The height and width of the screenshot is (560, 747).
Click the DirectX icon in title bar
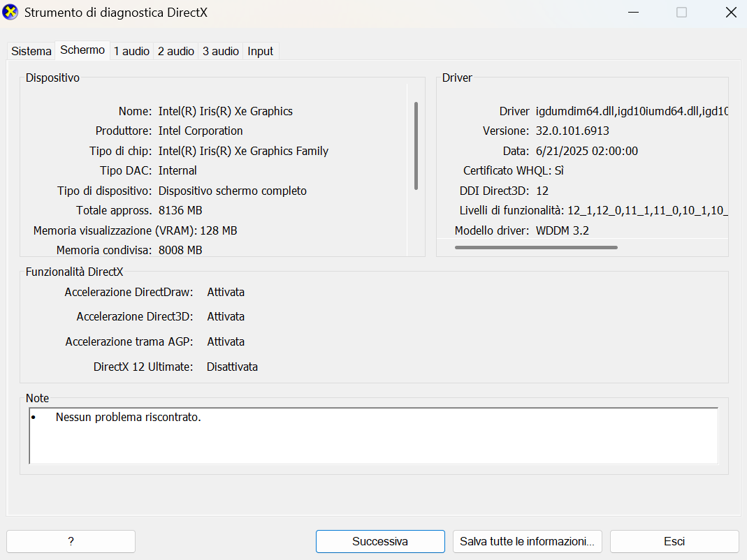click(10, 13)
